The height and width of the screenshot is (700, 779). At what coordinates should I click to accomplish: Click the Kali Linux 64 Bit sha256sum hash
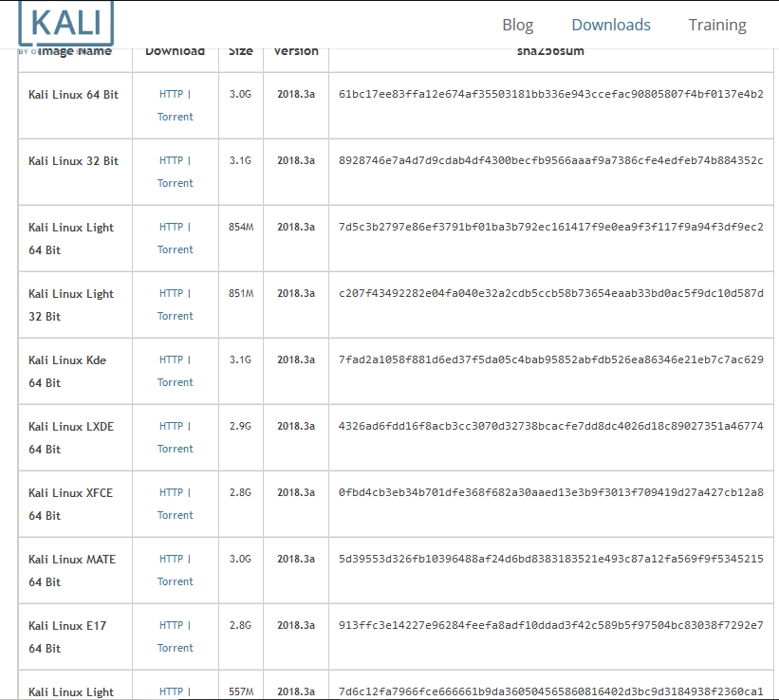[x=550, y=94]
